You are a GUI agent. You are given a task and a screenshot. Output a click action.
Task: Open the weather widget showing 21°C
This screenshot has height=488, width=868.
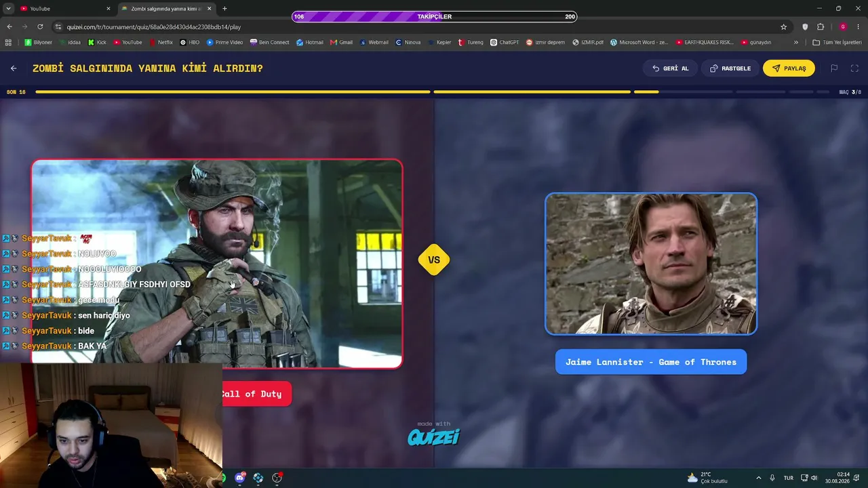tap(707, 478)
